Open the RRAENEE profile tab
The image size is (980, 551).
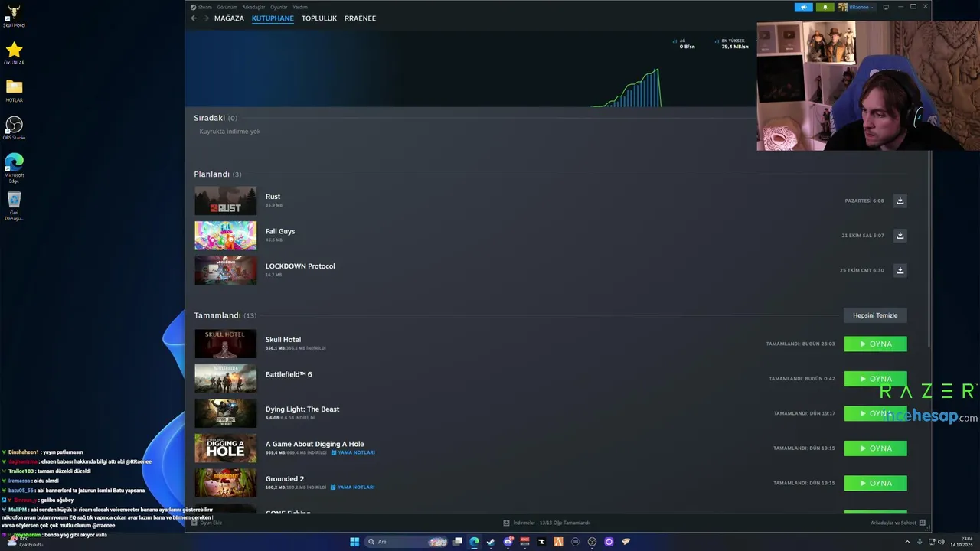coord(360,18)
